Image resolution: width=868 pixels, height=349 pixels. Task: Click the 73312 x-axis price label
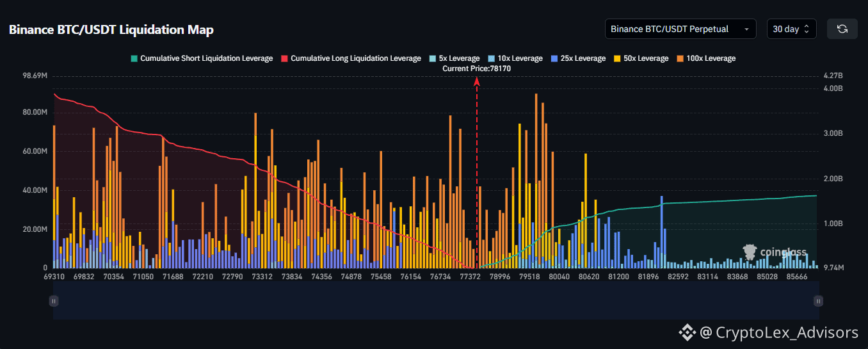tap(262, 277)
